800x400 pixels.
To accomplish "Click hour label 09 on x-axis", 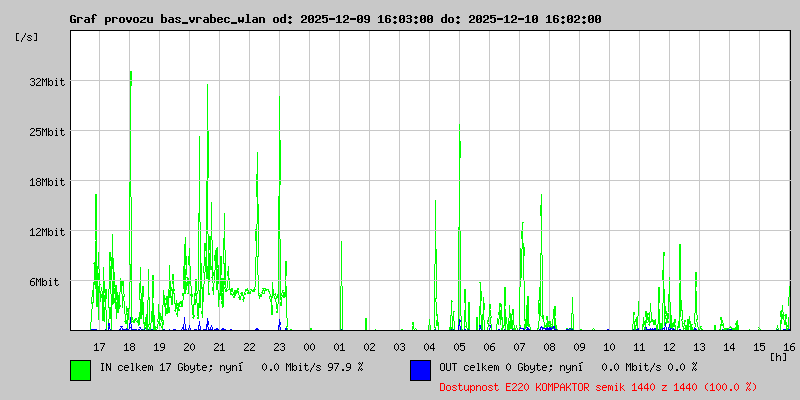I will pos(579,347).
